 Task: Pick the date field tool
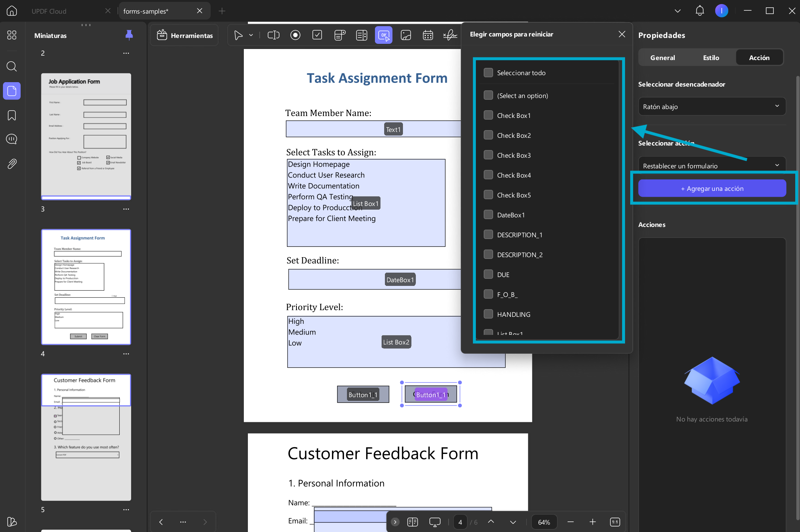(428, 35)
